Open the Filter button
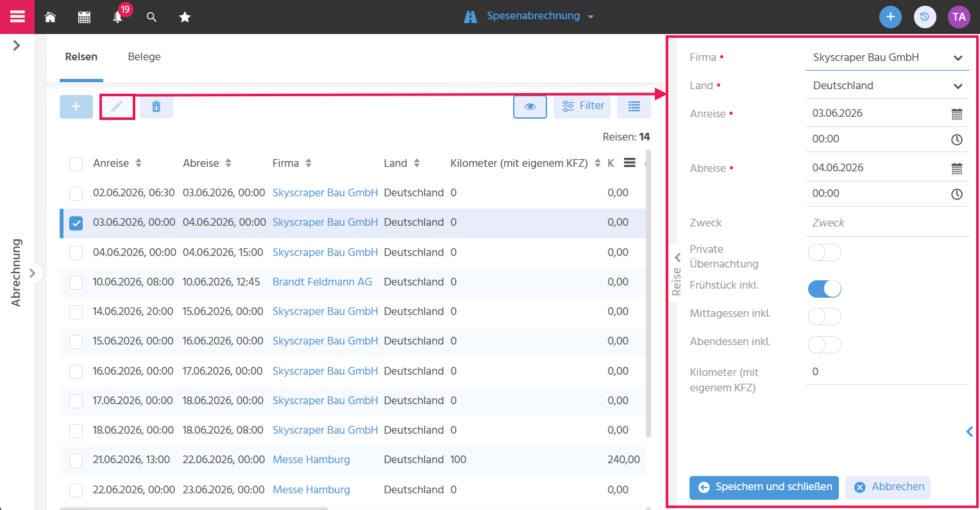The width and height of the screenshot is (980, 510). click(x=582, y=106)
